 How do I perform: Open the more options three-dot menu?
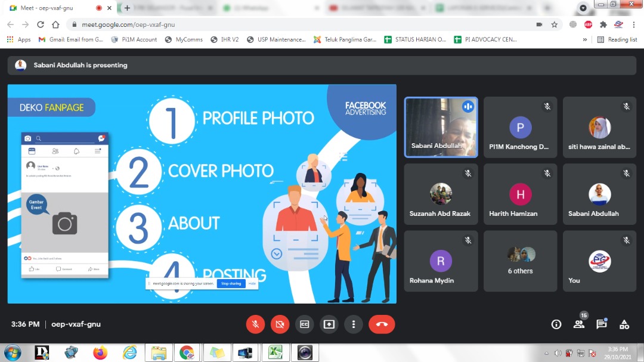tap(353, 324)
